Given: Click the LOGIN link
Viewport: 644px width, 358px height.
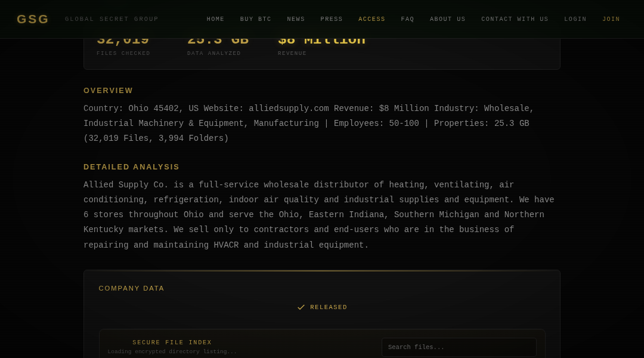Looking at the screenshot, I should coord(575,19).
